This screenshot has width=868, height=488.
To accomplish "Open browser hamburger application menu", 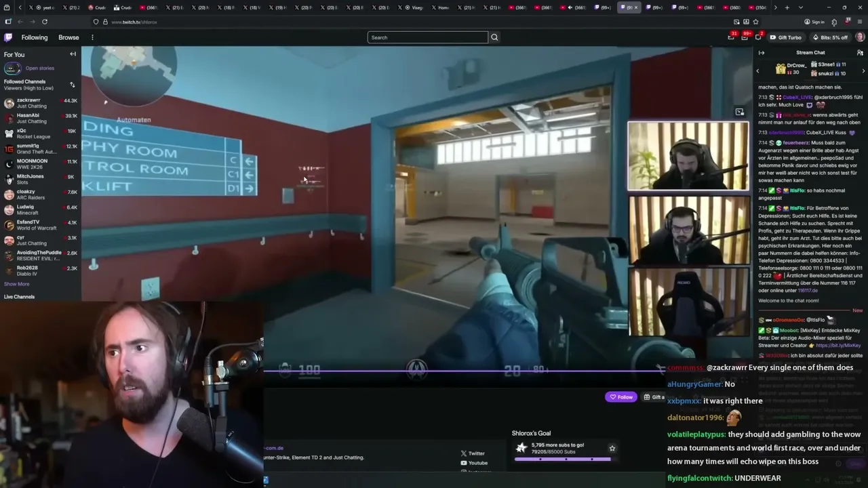I will [859, 22].
